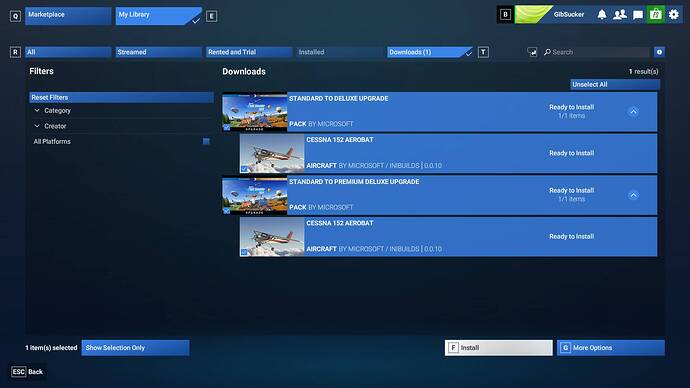Toggle the Standard to Premium Deluxe Upgrade checkbox

click(227, 211)
